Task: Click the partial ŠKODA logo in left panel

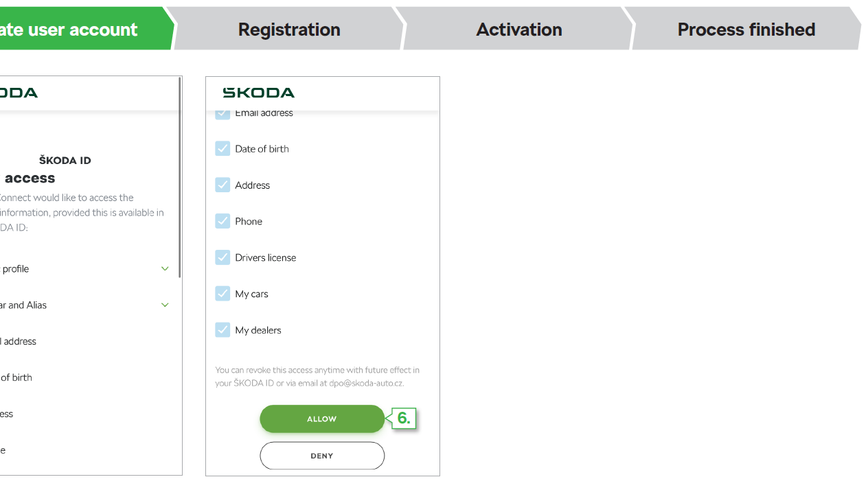Action: click(x=19, y=93)
